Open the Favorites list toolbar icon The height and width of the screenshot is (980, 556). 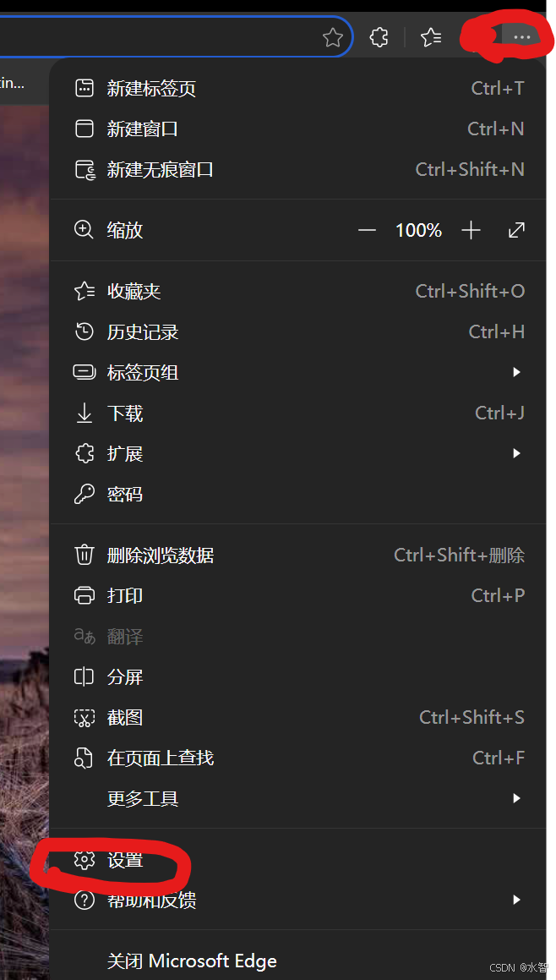coord(431,37)
